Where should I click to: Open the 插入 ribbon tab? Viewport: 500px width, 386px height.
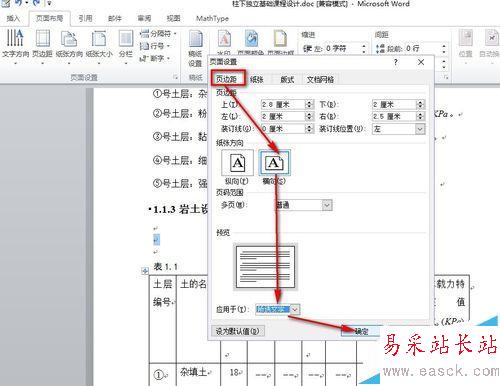point(13,18)
